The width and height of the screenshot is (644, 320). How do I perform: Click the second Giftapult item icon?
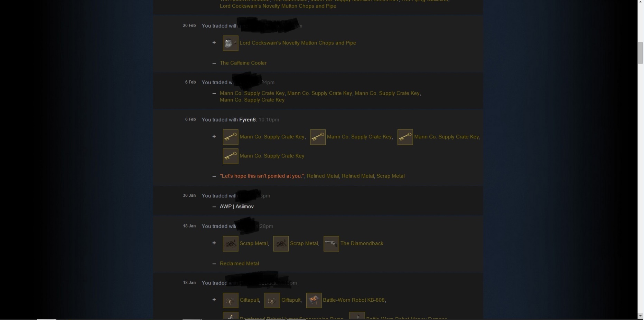(x=272, y=300)
